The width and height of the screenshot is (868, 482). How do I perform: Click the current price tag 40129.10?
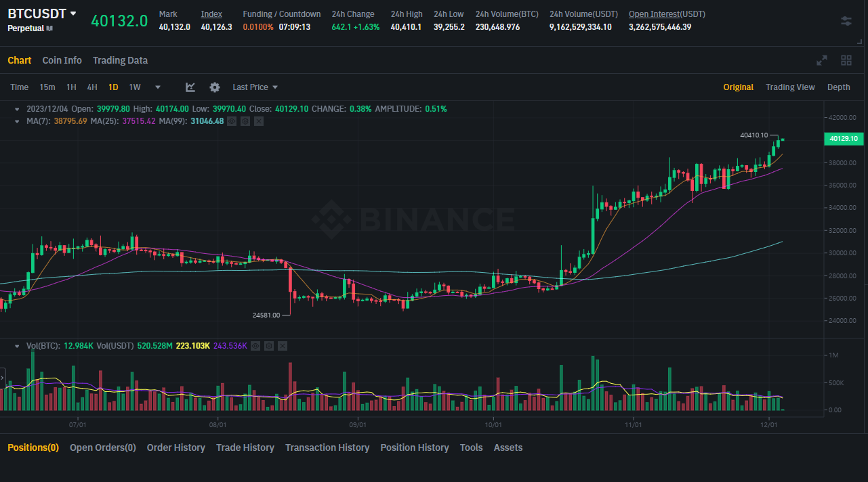point(843,139)
